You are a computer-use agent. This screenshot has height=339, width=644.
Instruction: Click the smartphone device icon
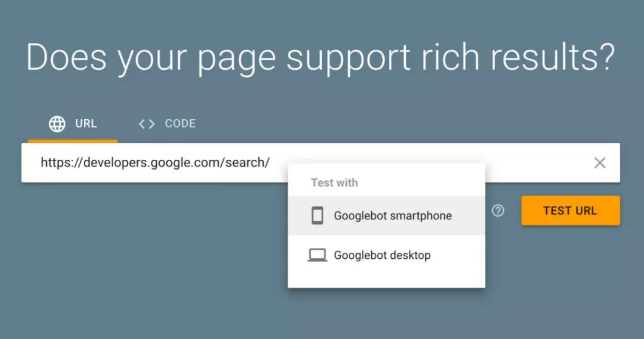[x=317, y=216]
